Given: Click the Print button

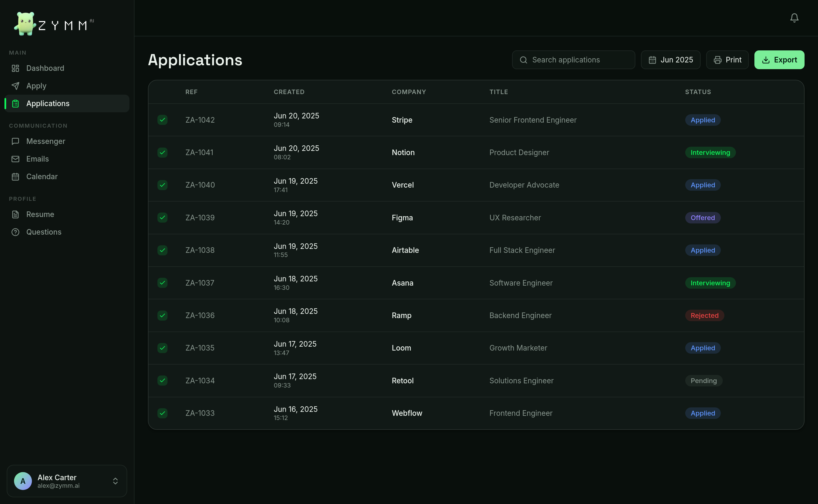Looking at the screenshot, I should [727, 60].
